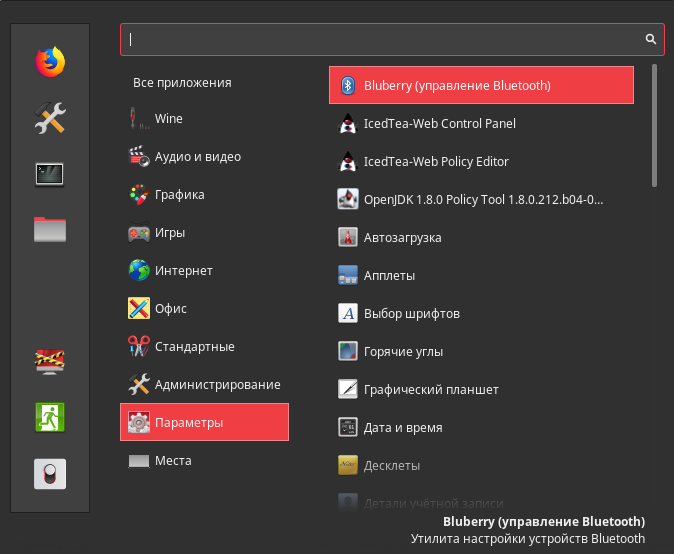674x554 pixels.
Task: Open Десклеты settings
Action: pyautogui.click(x=481, y=465)
